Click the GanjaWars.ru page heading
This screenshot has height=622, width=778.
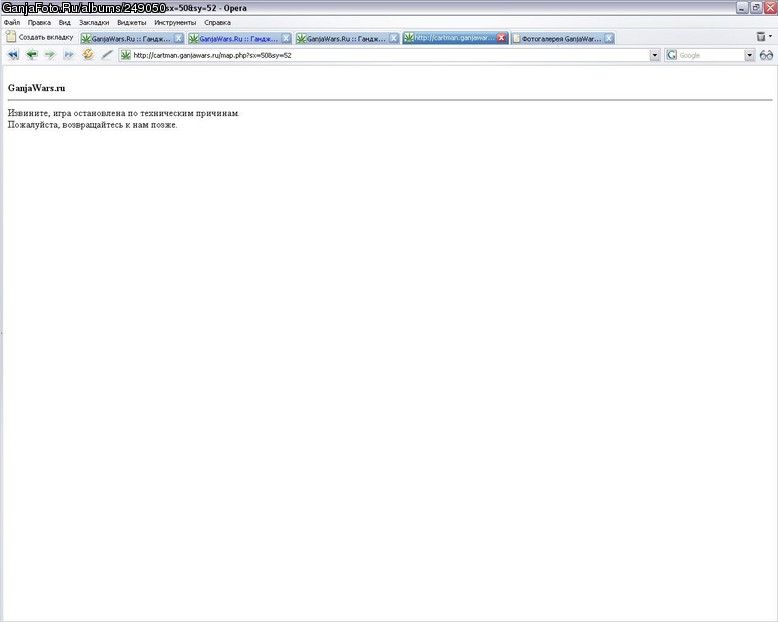tap(37, 88)
